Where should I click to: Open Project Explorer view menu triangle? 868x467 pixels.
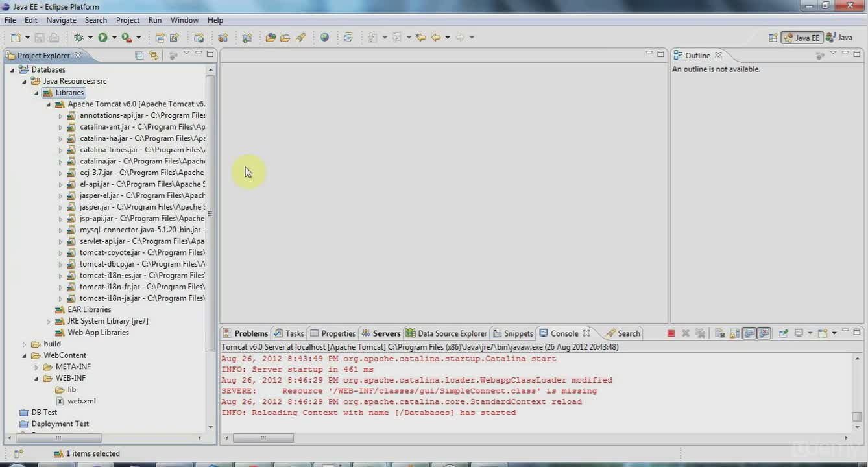point(186,53)
